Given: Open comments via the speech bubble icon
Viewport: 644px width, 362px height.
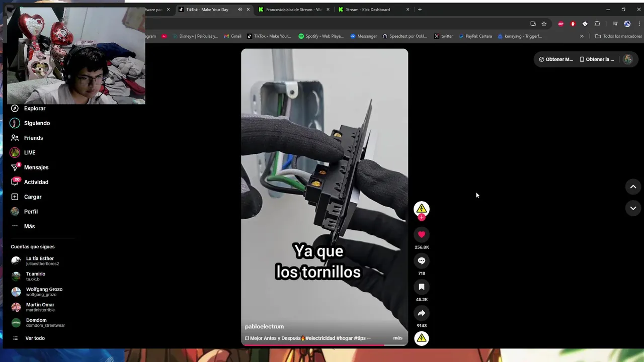Looking at the screenshot, I should coord(422,260).
